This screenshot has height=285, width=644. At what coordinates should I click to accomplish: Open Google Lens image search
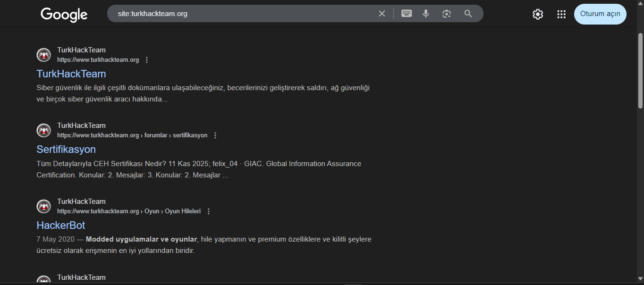coord(447,14)
